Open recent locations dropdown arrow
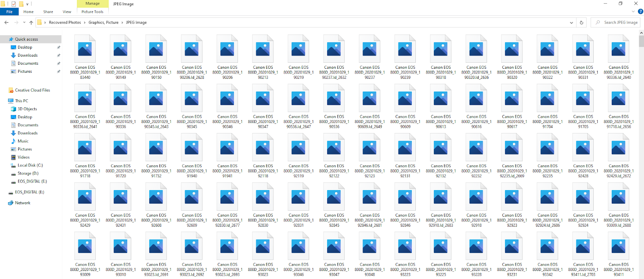The height and width of the screenshot is (279, 644). pos(24,23)
